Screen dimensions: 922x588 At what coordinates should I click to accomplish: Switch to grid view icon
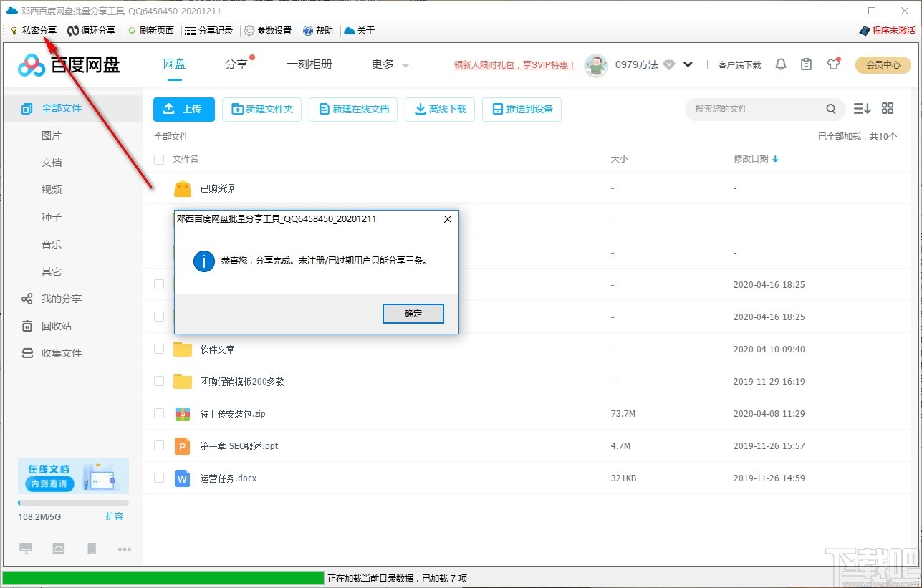click(x=888, y=109)
